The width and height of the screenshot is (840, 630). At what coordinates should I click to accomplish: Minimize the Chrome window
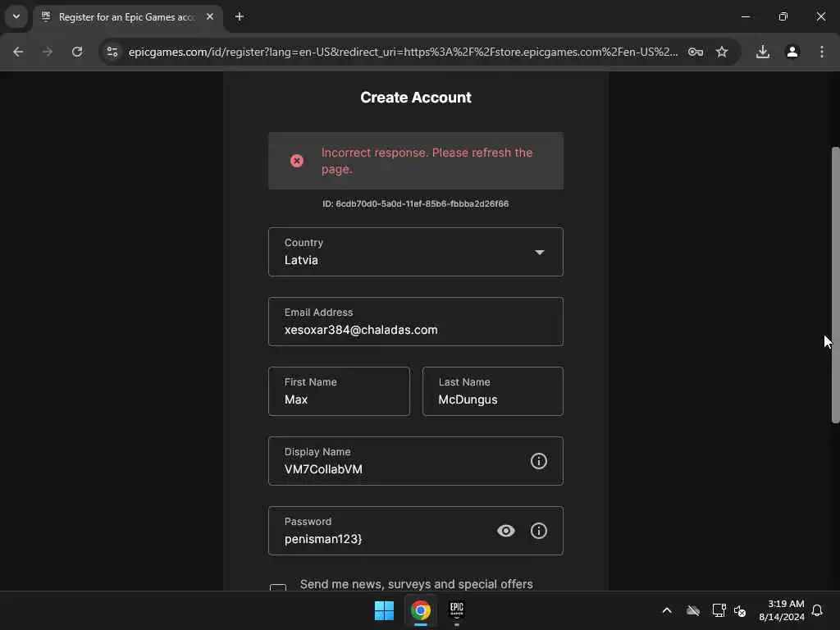pyautogui.click(x=745, y=16)
